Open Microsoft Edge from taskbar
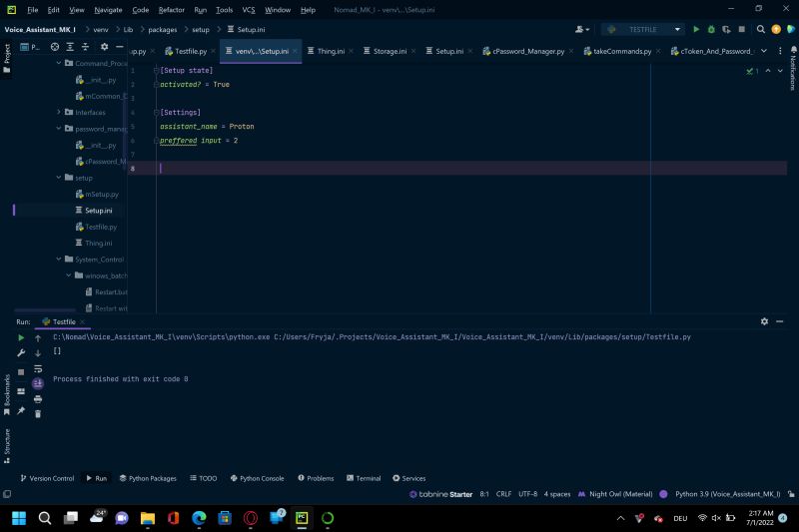This screenshot has width=799, height=532. (x=199, y=518)
